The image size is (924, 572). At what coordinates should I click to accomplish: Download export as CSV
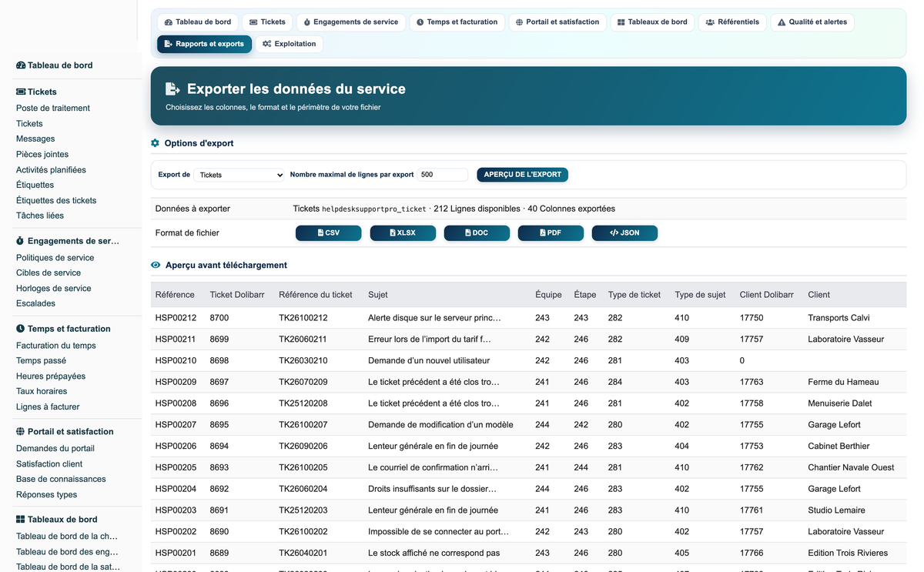pyautogui.click(x=329, y=232)
